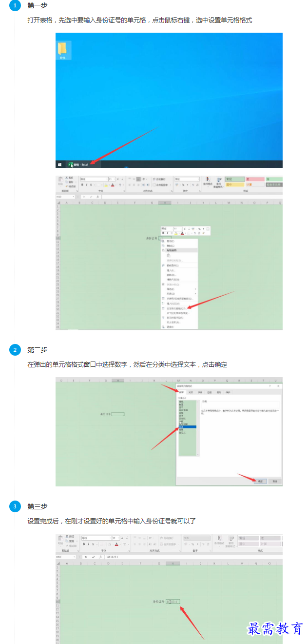Select 常规 in the dialog category list
This screenshot has width=307, height=644.
tap(187, 402)
